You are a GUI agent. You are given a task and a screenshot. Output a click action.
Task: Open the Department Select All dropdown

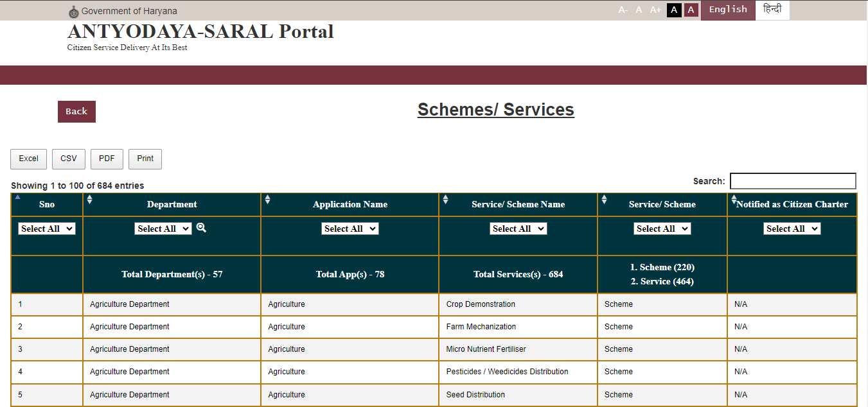[x=163, y=229]
